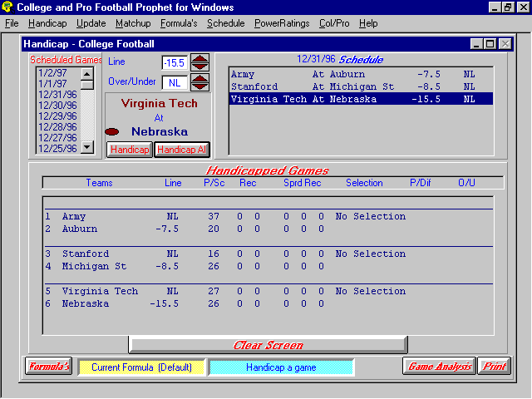
Task: Open the Handicap menu
Action: (x=47, y=23)
